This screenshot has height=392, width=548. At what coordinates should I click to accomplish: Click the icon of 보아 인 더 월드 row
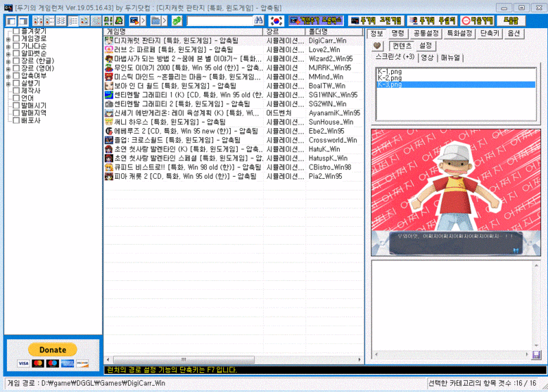point(109,86)
